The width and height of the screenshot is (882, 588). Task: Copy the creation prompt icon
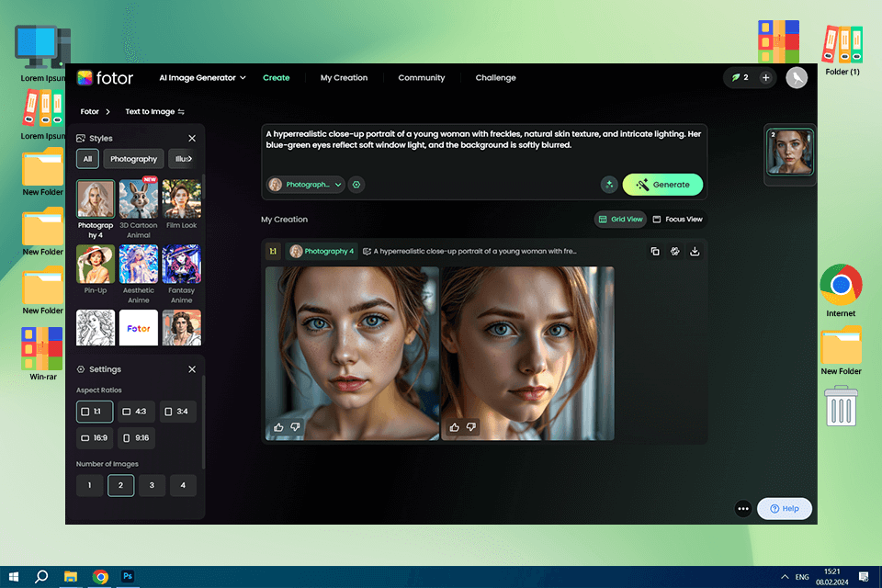[x=655, y=252]
